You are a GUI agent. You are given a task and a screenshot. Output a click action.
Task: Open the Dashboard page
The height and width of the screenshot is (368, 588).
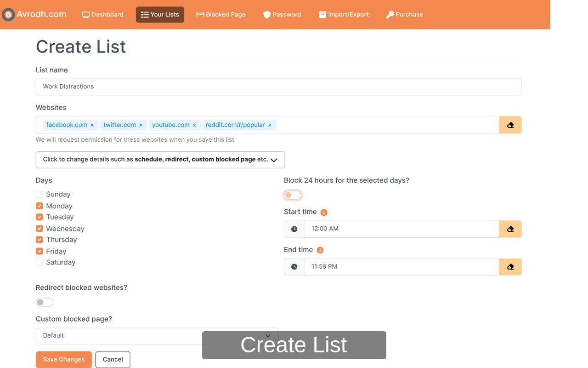pyautogui.click(x=103, y=14)
